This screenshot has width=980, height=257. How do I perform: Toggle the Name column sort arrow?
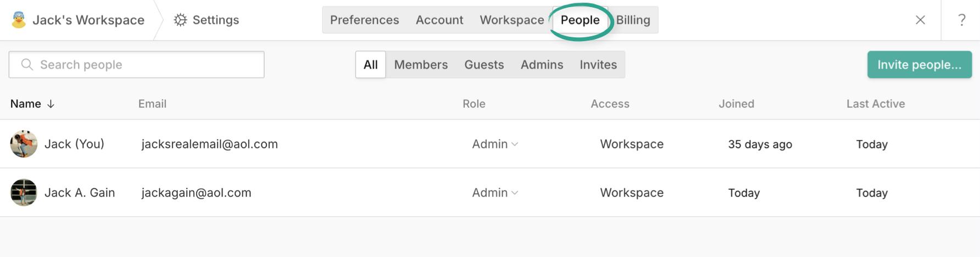[x=51, y=104]
